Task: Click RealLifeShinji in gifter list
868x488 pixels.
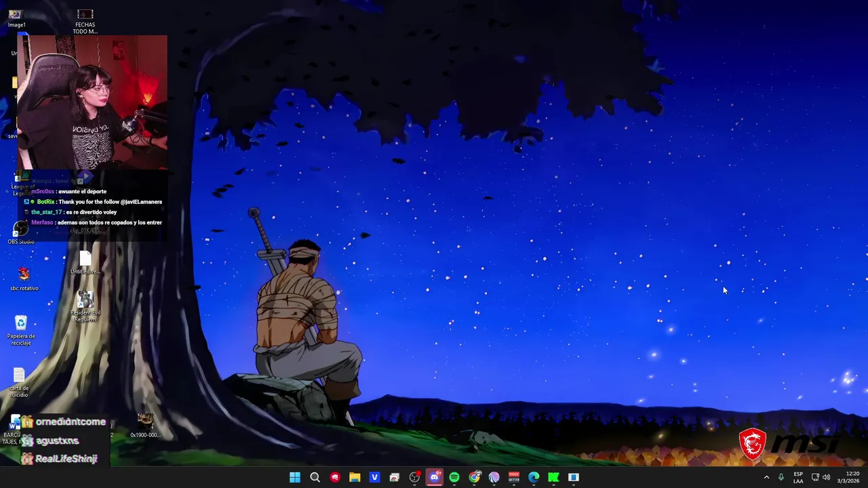Action: click(x=60, y=459)
